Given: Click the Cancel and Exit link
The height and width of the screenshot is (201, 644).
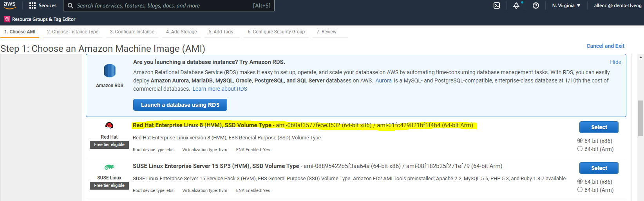Looking at the screenshot, I should (605, 46).
